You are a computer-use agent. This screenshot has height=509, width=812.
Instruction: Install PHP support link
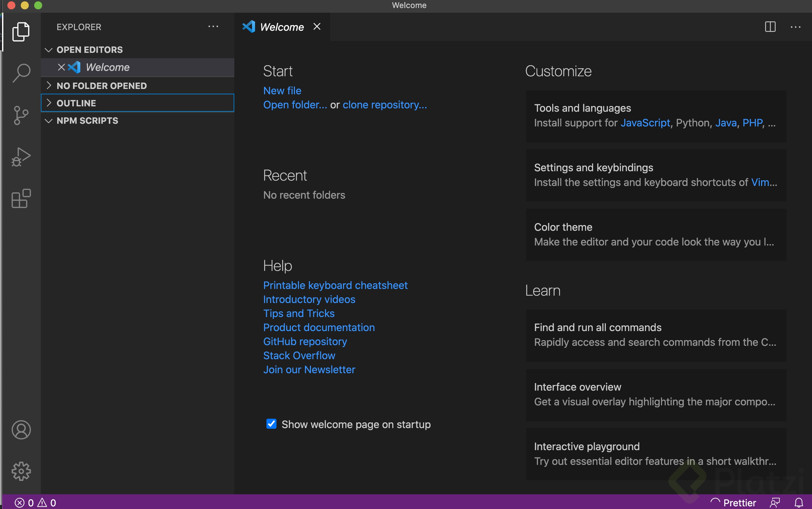752,123
